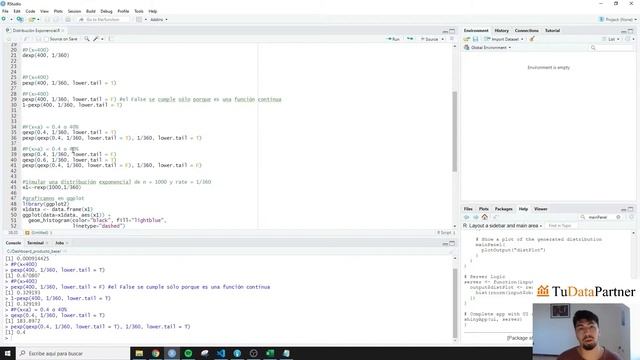
Task: Click the Environment search field
Action: click(x=611, y=48)
